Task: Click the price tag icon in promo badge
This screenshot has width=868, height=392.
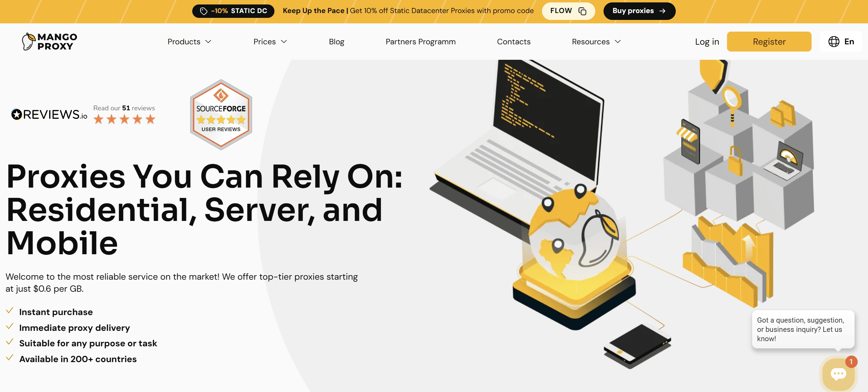Action: [204, 11]
